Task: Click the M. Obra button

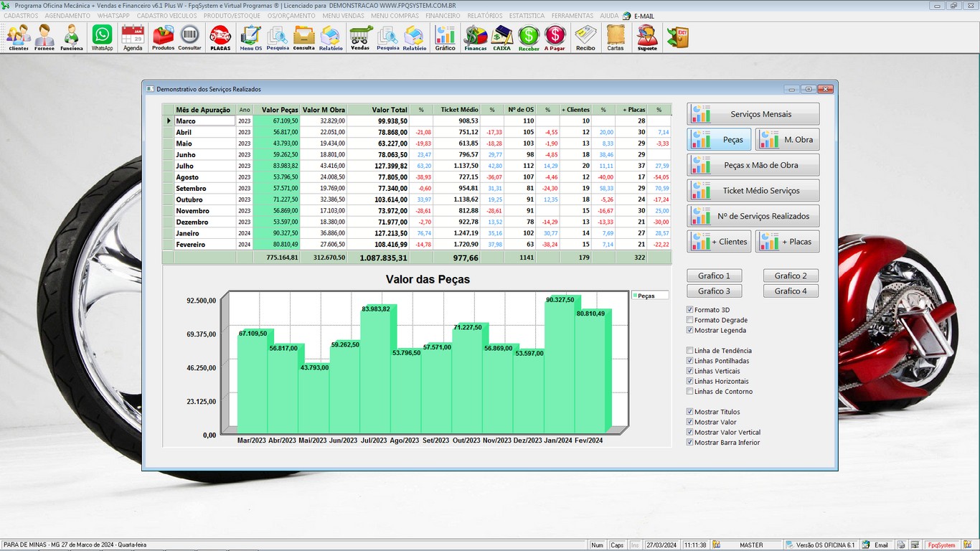Action: click(x=787, y=140)
